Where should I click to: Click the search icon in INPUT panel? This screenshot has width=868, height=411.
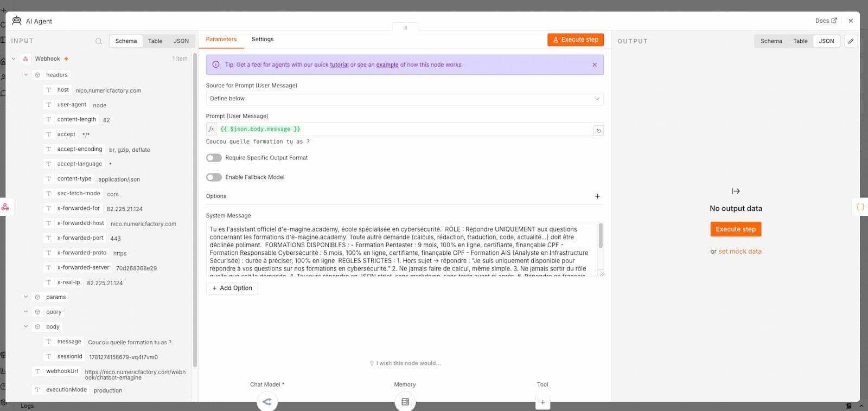99,41
